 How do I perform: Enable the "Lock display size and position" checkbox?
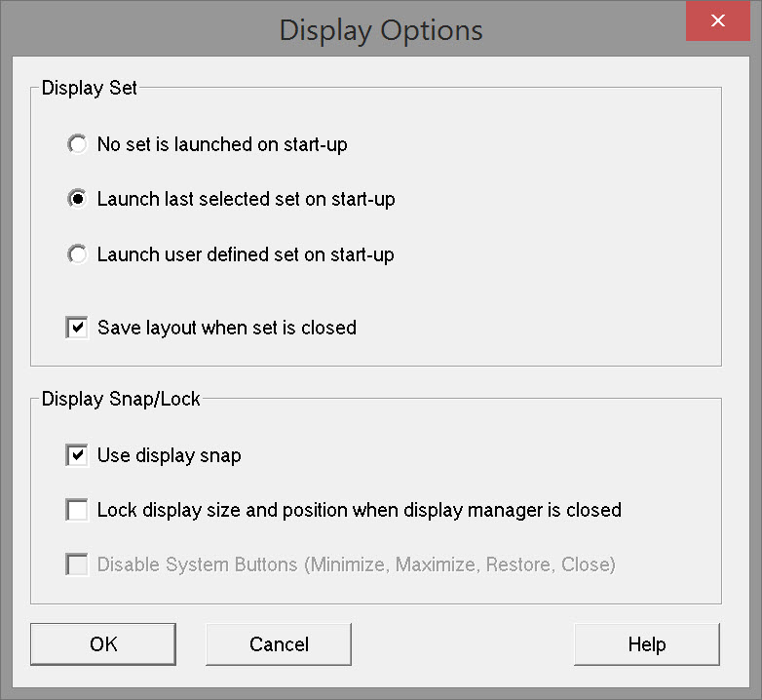click(77, 510)
